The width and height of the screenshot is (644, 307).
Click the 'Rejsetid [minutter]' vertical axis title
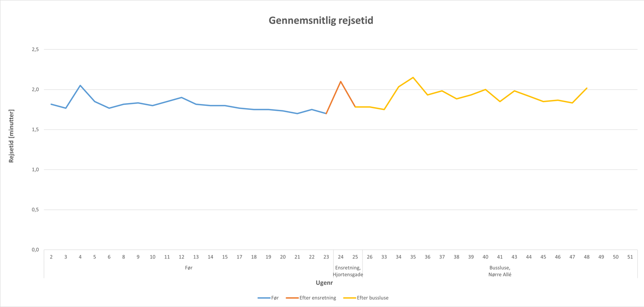point(11,136)
